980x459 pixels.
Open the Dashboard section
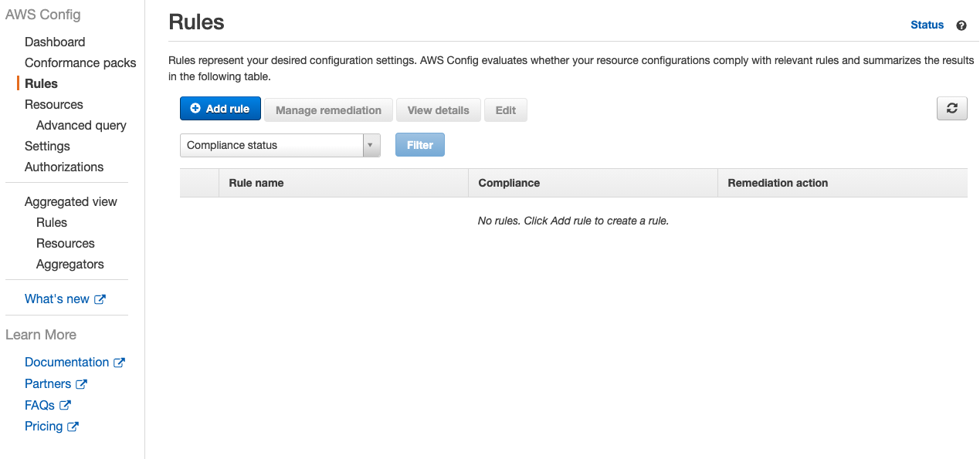click(x=55, y=42)
